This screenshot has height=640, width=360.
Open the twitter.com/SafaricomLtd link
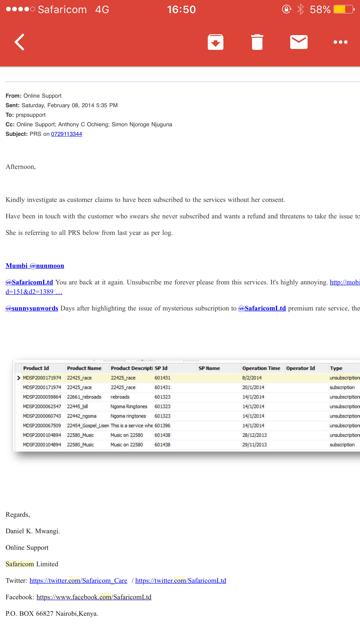pyautogui.click(x=180, y=580)
